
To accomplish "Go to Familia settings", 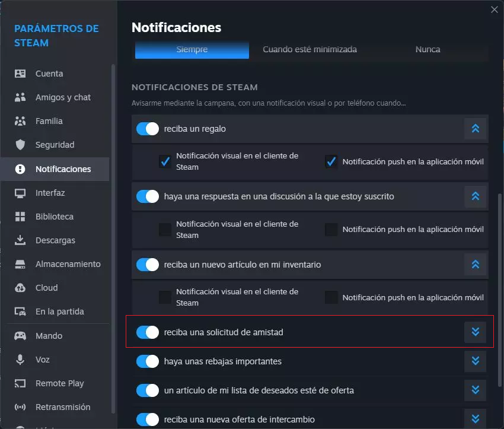I will (55, 121).
